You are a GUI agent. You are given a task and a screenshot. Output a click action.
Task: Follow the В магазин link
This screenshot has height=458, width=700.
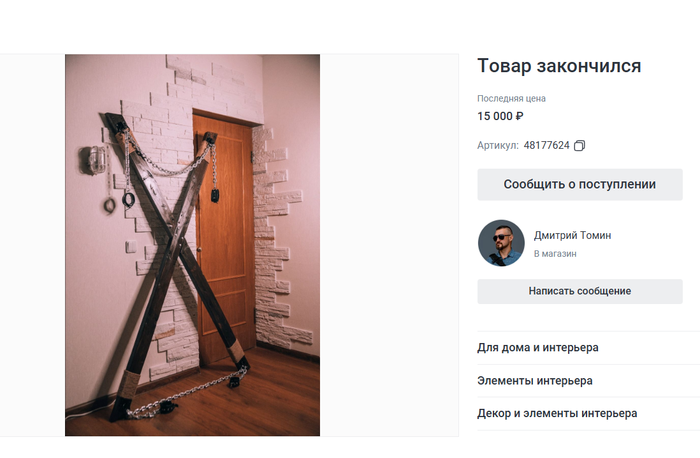click(x=555, y=254)
